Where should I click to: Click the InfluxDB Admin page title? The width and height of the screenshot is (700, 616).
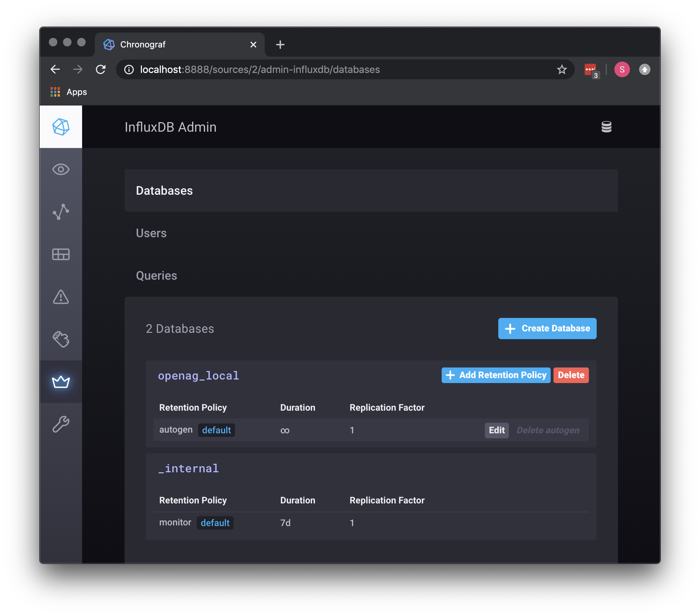171,127
